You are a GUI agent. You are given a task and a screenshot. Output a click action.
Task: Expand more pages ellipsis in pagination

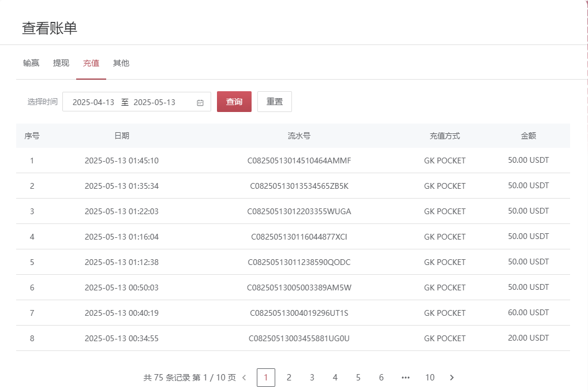click(405, 378)
